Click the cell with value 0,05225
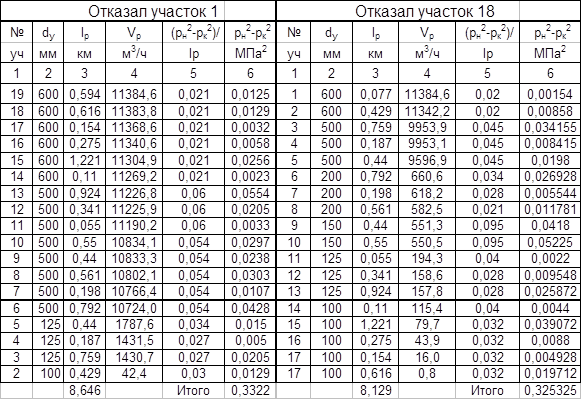Image resolution: width=582 pixels, height=400 pixels. [x=550, y=242]
